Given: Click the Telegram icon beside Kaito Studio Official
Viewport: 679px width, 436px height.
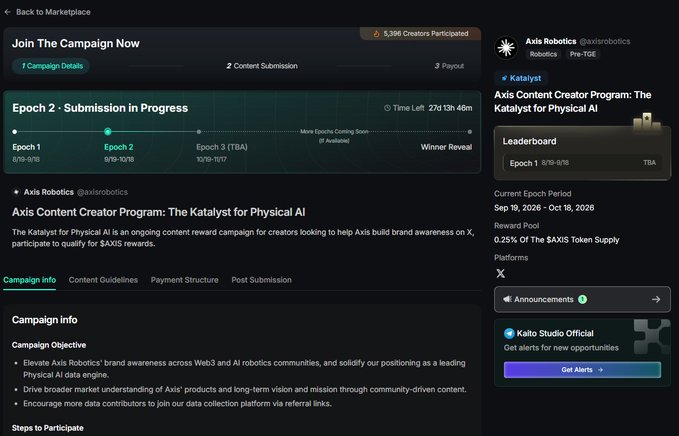Looking at the screenshot, I should click(x=509, y=333).
